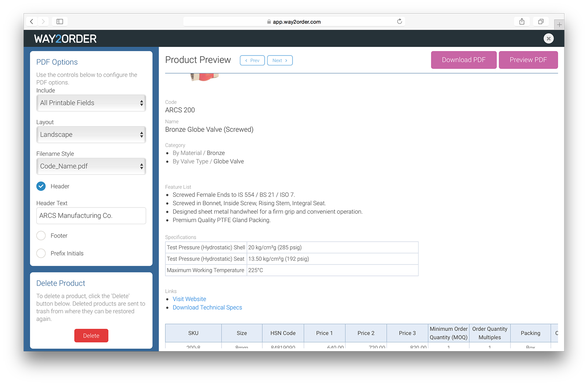Click the address bar app.way2order.com
Image resolution: width=588 pixels, height=385 pixels.
point(294,22)
